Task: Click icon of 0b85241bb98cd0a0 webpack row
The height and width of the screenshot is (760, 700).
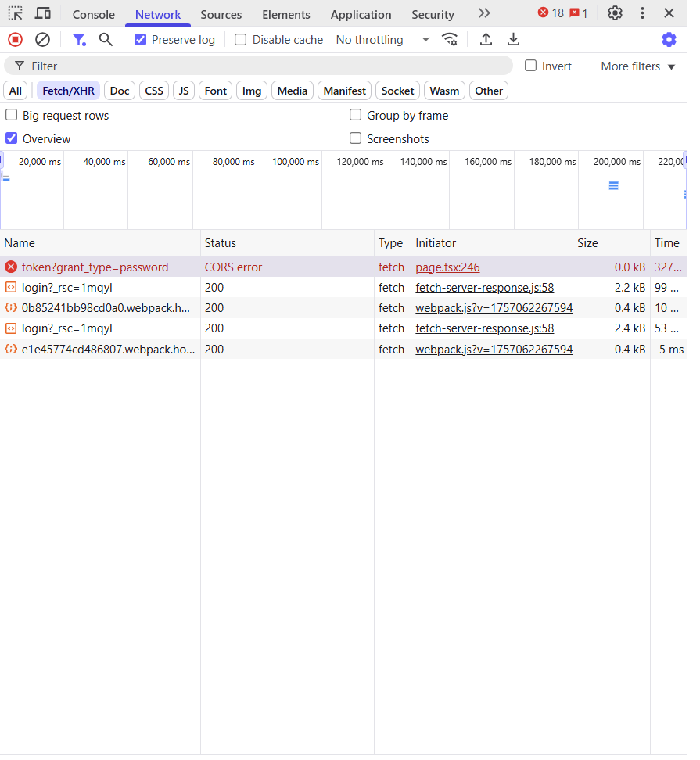Action: 11,307
